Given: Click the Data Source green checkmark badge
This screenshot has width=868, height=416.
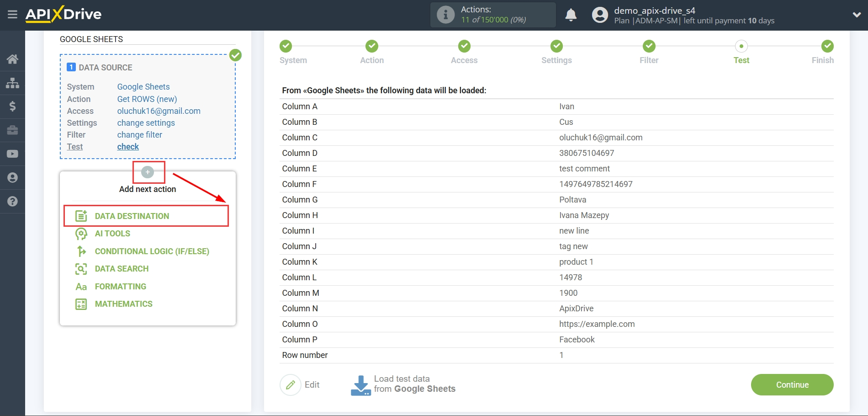Looking at the screenshot, I should [x=235, y=55].
